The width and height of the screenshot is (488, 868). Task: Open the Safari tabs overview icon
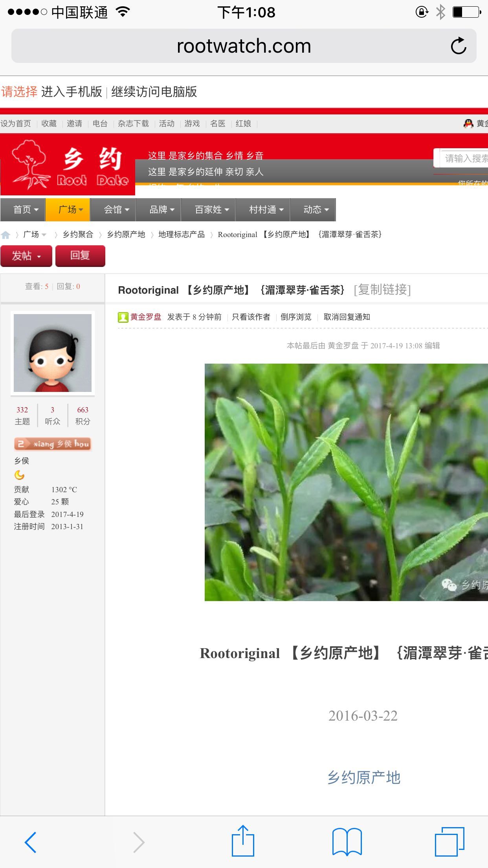coord(449,842)
